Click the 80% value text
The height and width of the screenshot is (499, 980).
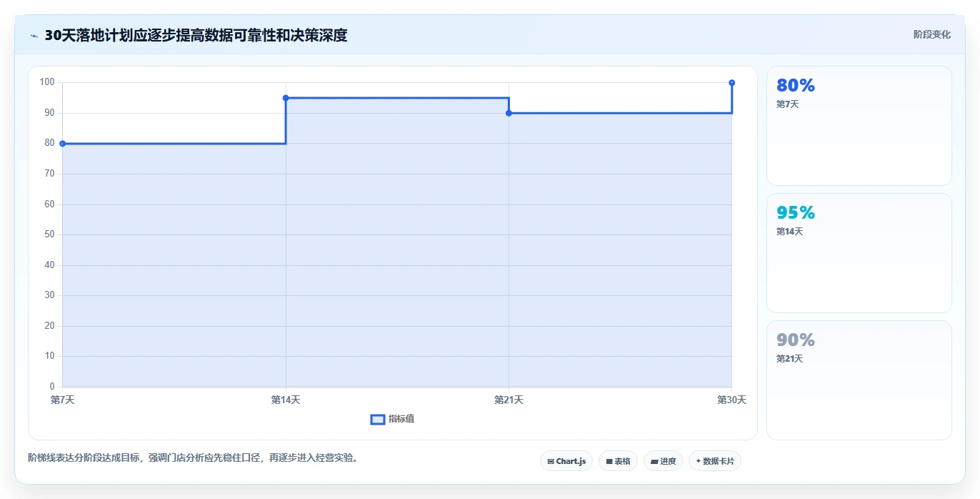796,86
